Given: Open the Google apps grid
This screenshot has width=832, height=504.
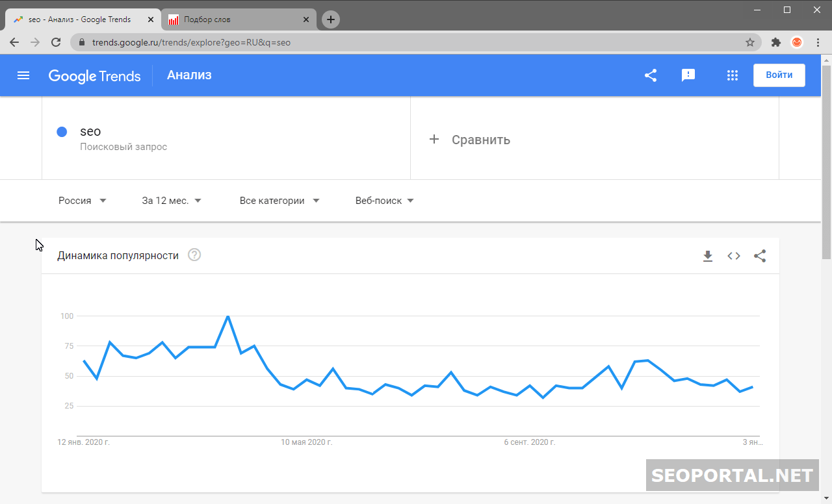Looking at the screenshot, I should [733, 75].
